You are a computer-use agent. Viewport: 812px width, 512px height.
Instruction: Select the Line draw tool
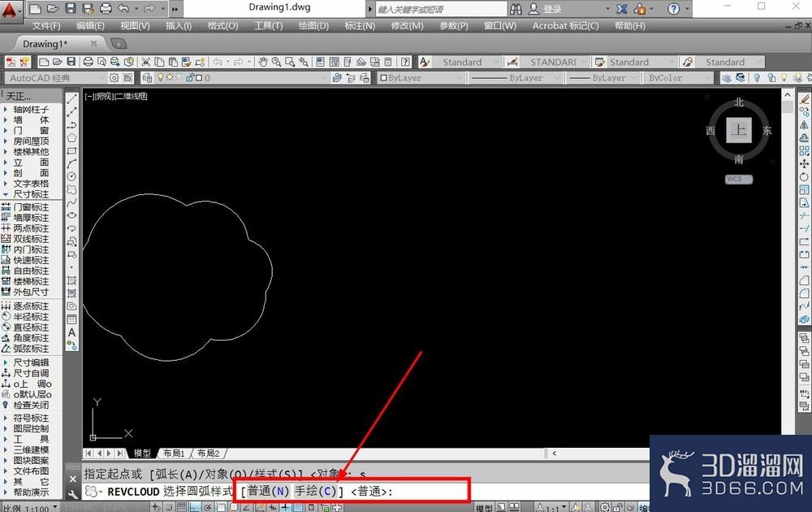point(72,98)
